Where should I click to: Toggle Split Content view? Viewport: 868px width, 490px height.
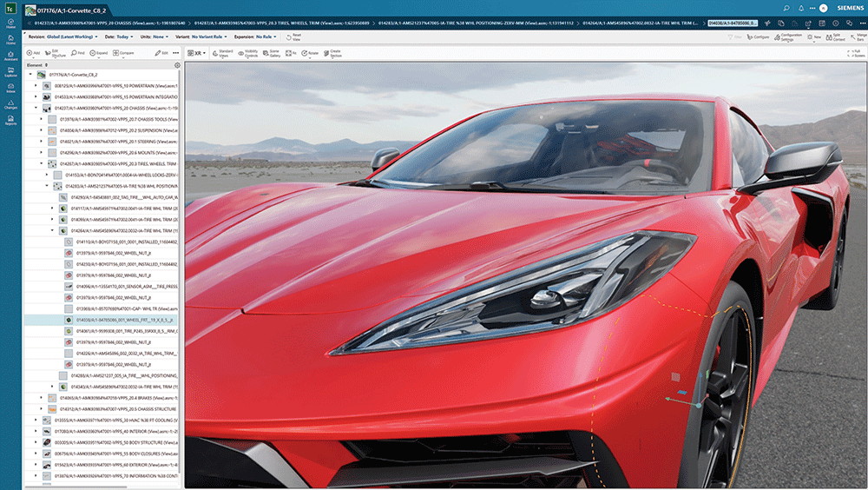coord(835,37)
